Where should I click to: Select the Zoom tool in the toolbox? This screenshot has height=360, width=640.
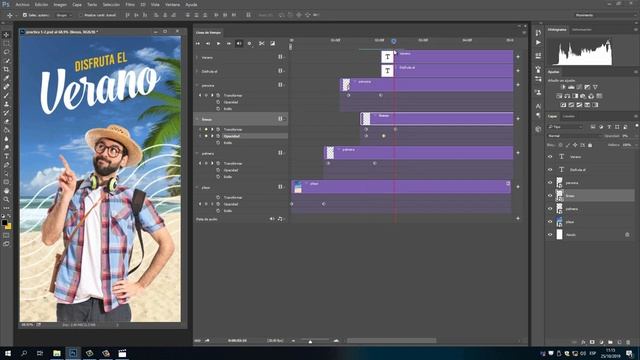click(x=6, y=200)
